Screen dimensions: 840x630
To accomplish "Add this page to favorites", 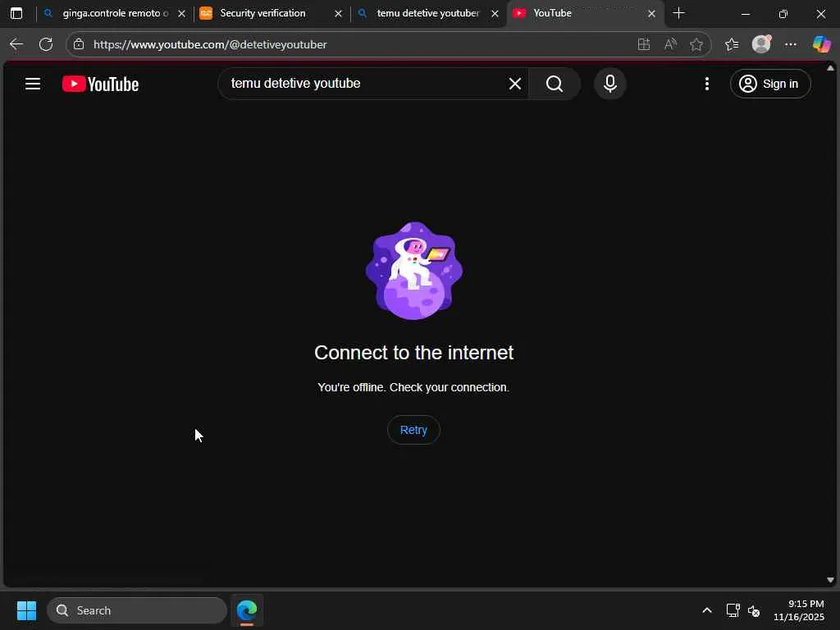I will click(x=696, y=44).
